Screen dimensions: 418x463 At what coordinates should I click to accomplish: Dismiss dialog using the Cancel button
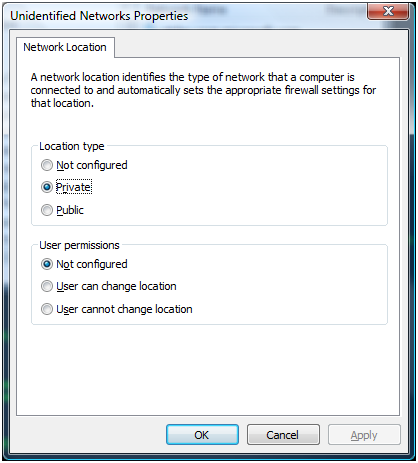click(x=283, y=435)
